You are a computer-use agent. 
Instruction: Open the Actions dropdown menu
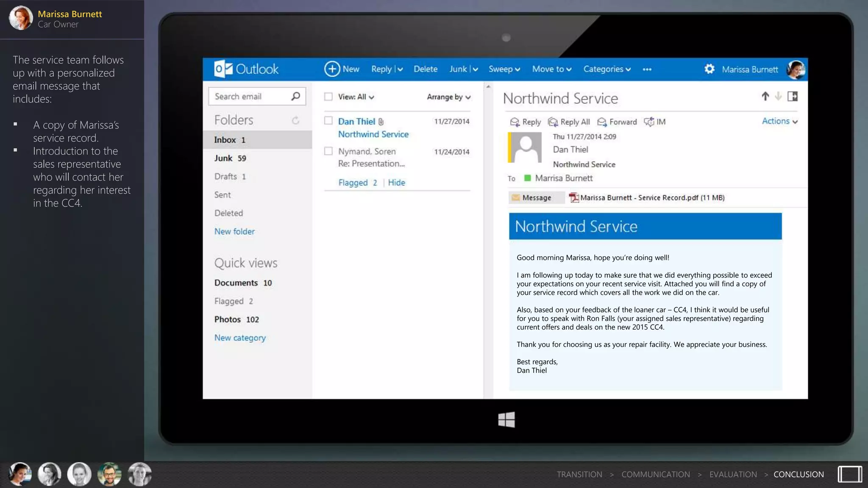click(779, 121)
